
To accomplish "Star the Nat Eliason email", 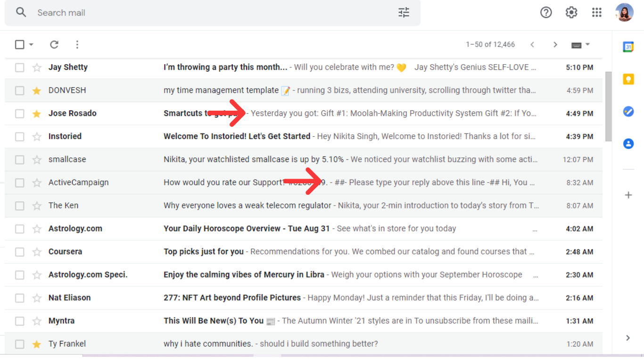I will tap(37, 298).
